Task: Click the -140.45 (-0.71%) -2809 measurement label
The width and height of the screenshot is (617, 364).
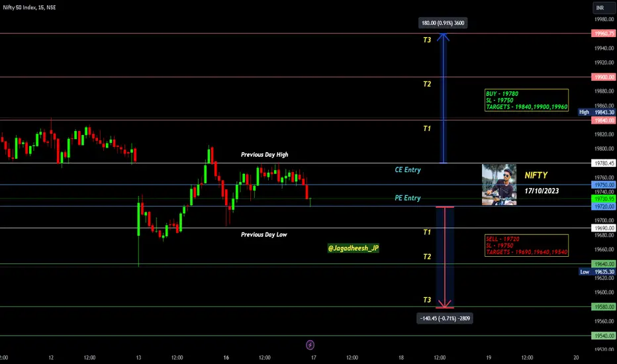Action: (x=445, y=318)
